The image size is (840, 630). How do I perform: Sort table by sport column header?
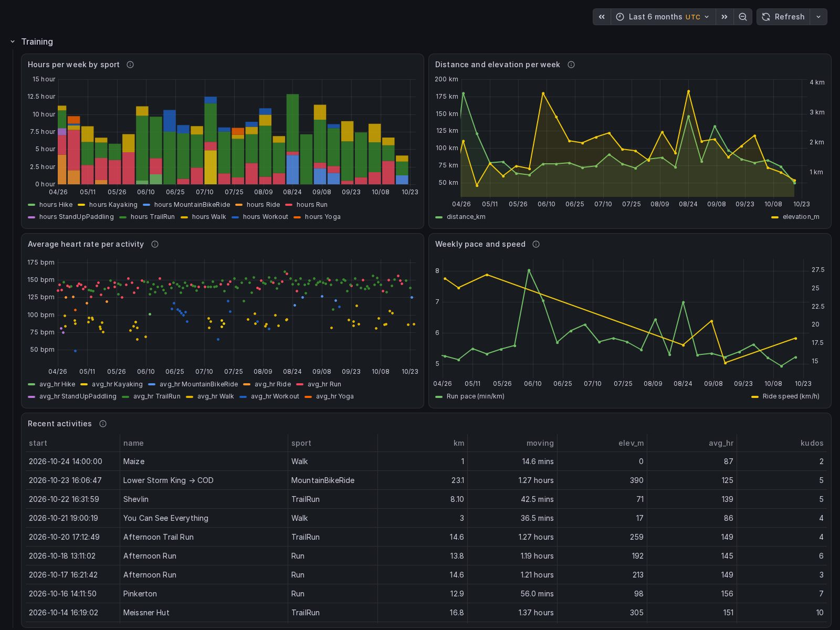[301, 443]
